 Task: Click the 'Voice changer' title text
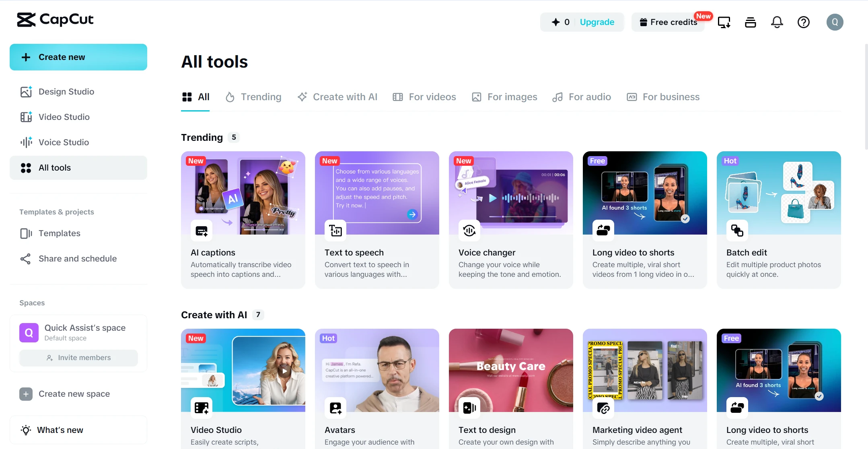pos(487,253)
